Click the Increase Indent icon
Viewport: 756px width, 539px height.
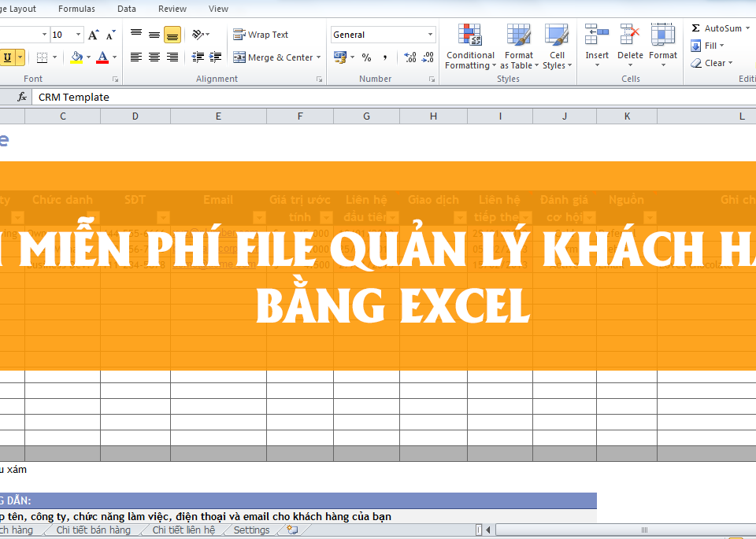pos(216,57)
